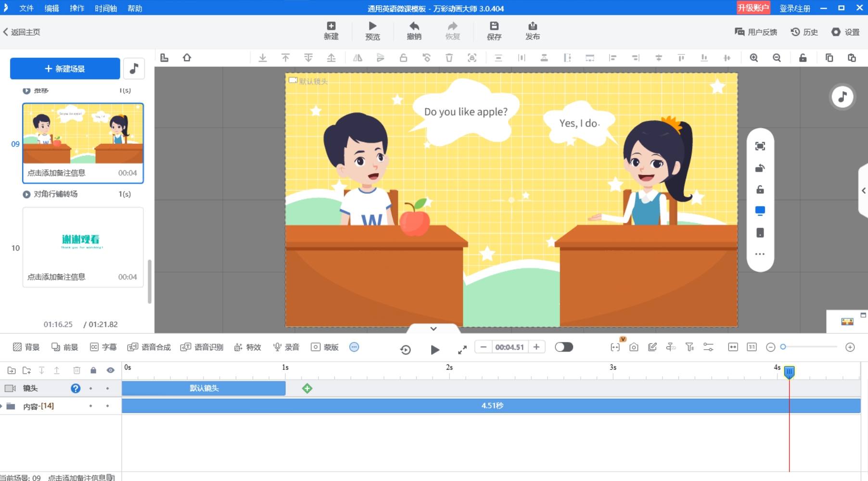Viewport: 868px width, 481px height.
Task: Click the timeline zoom slider handle
Action: coord(783,347)
